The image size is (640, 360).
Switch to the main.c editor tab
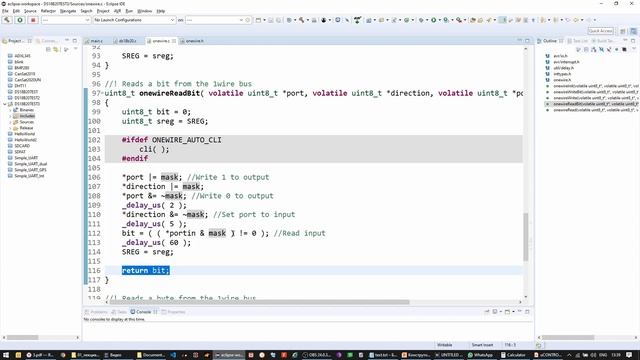pyautogui.click(x=96, y=41)
